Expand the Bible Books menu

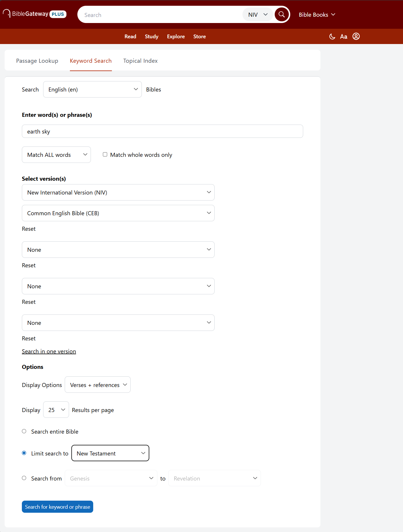pyautogui.click(x=317, y=15)
